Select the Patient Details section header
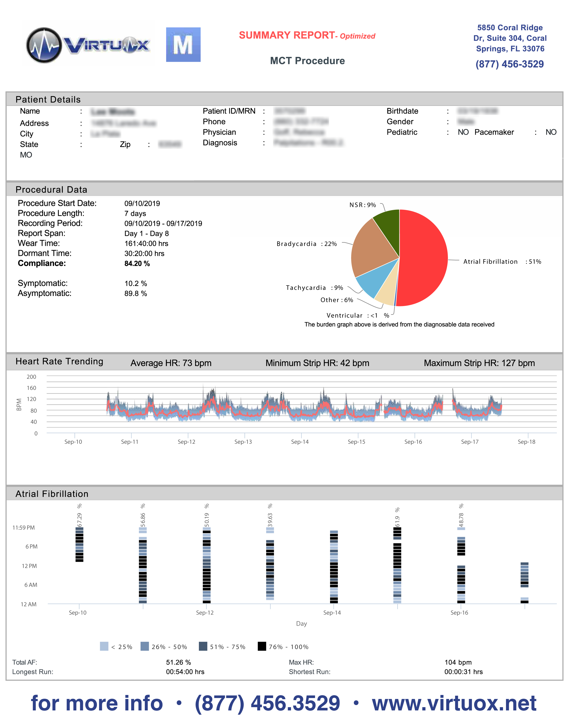The width and height of the screenshot is (569, 728). click(x=284, y=99)
